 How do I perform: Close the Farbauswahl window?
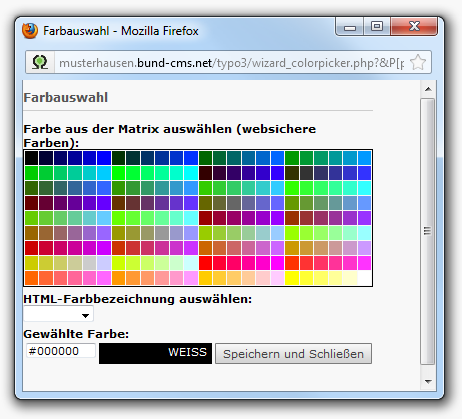click(414, 26)
